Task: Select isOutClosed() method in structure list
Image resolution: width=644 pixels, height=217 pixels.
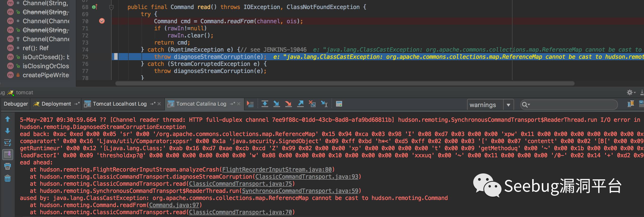Action: (x=46, y=57)
